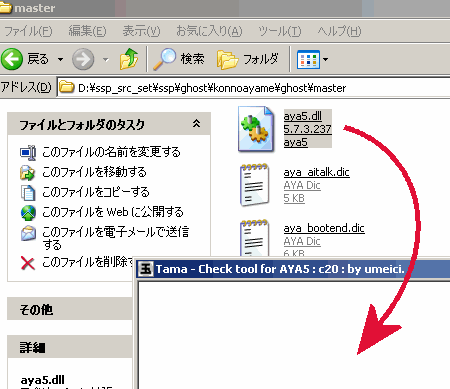Click the 戻る label on toolbar
The height and width of the screenshot is (389, 450).
38,59
